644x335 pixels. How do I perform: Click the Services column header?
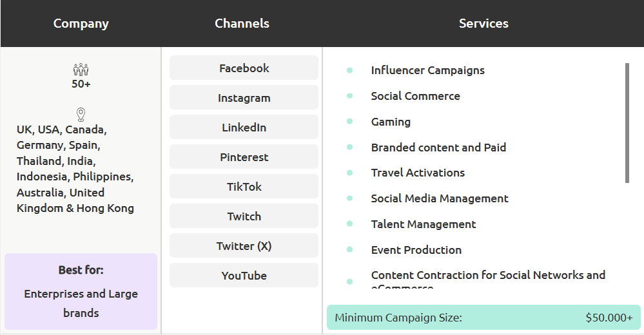tap(483, 24)
